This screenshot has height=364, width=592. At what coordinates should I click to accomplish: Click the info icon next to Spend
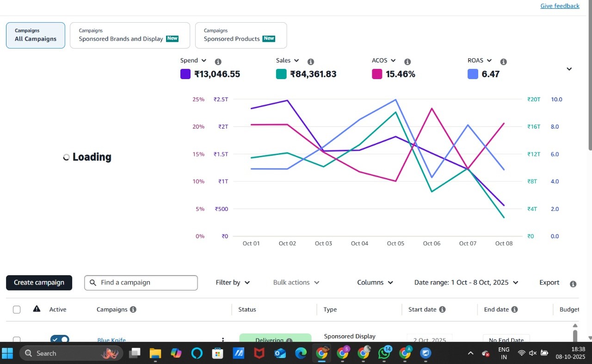(218, 62)
